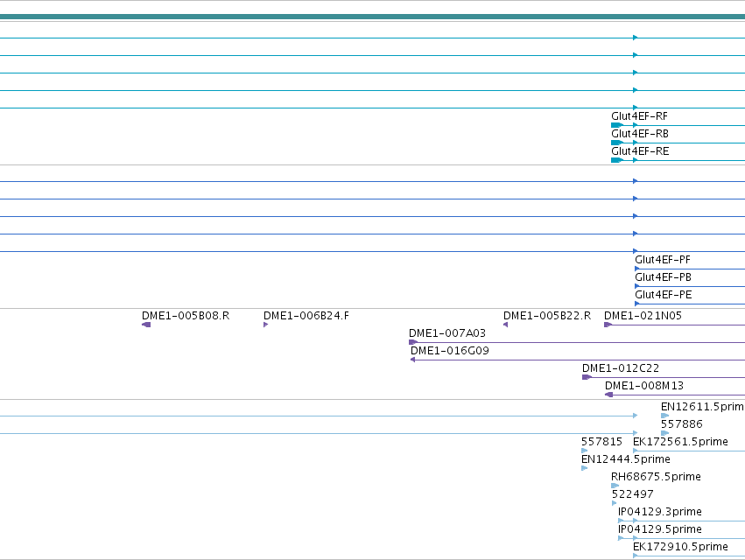Select the DME1-008M13 feature label
Image resolution: width=745 pixels, height=560 pixels.
coord(643,386)
